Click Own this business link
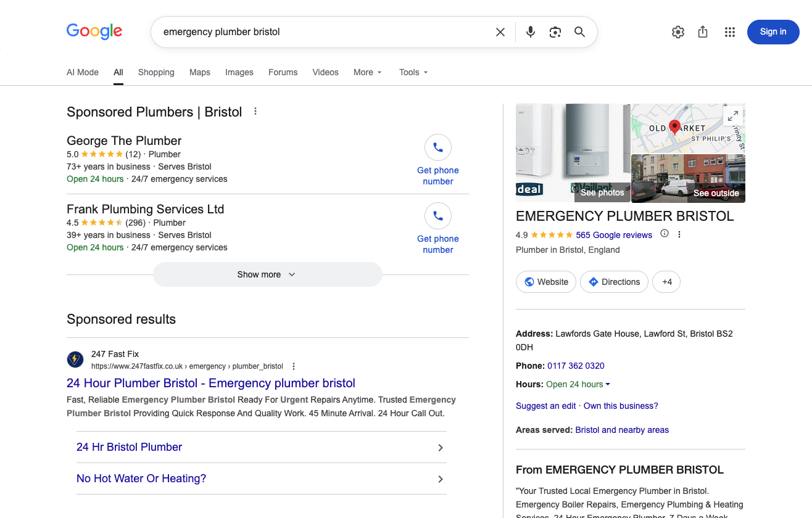Screen dimensions: 812x518 coord(621,406)
